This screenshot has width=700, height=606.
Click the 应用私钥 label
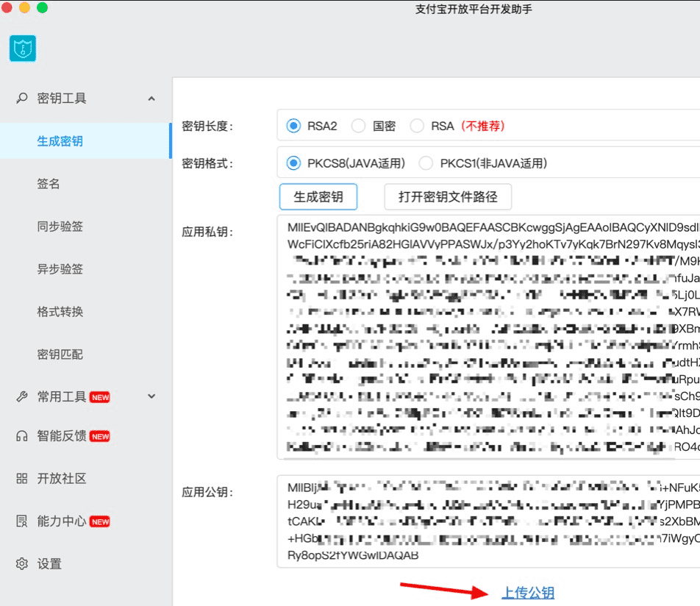click(x=207, y=232)
